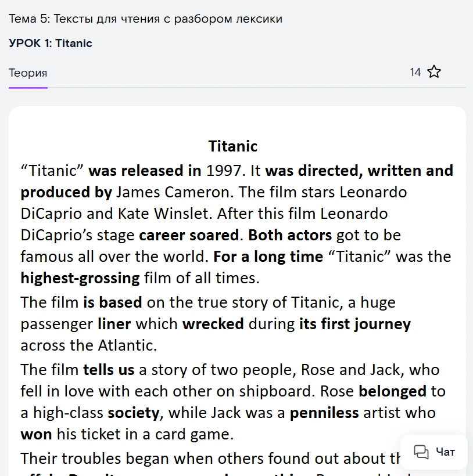
Task: Click the bold word society
Action: click(134, 413)
